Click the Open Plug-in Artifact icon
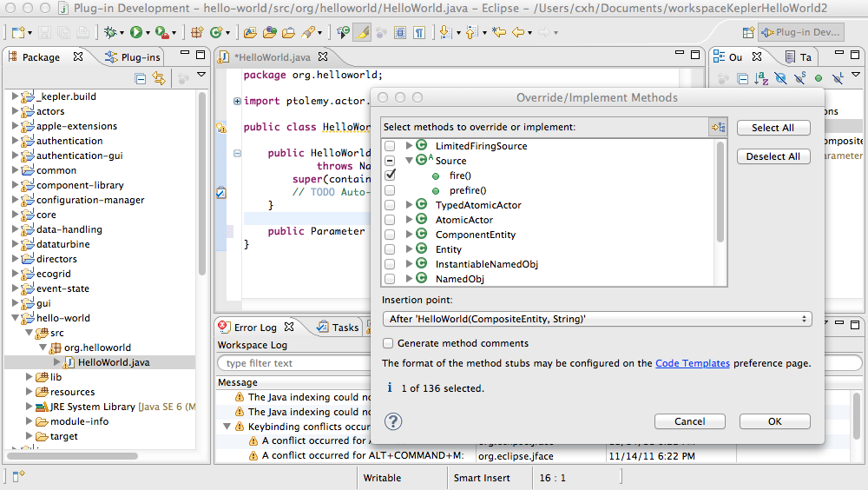 point(250,33)
